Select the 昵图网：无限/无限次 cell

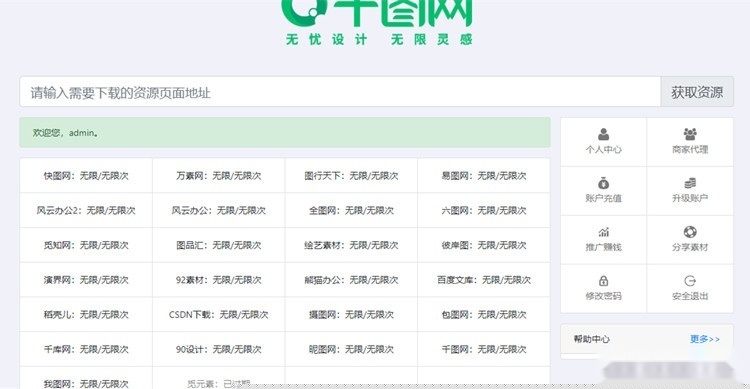coord(351,349)
